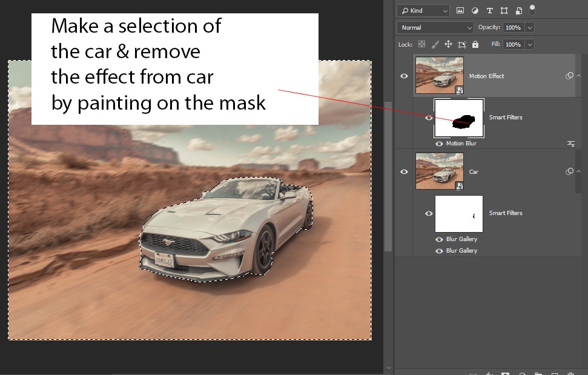Image resolution: width=588 pixels, height=375 pixels.
Task: Open the Kind filter type dropdown
Action: tap(423, 10)
